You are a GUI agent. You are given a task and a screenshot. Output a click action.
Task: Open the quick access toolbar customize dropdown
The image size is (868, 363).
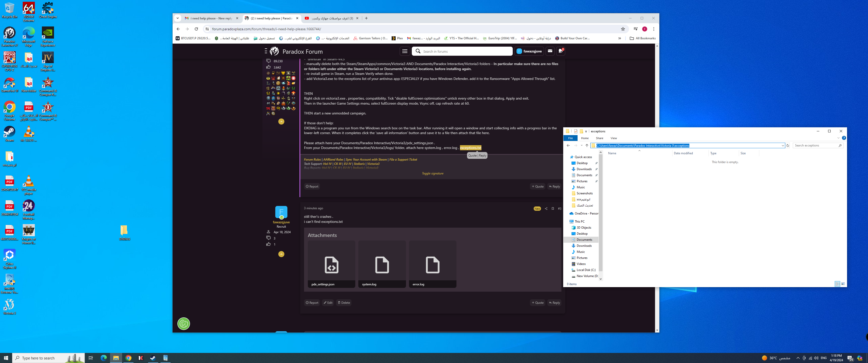[586, 131]
